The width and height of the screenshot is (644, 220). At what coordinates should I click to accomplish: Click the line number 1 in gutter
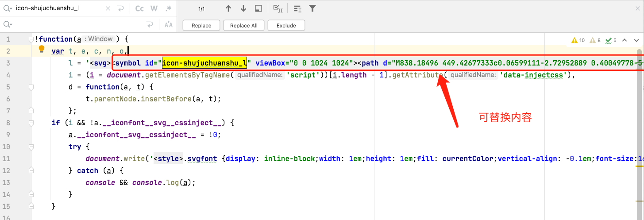point(8,39)
